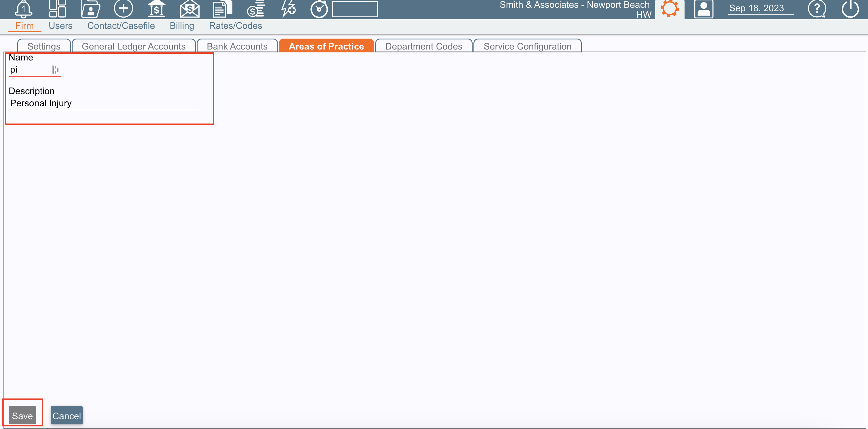The width and height of the screenshot is (868, 429).
Task: Open the orange gear settings icon
Action: click(669, 8)
